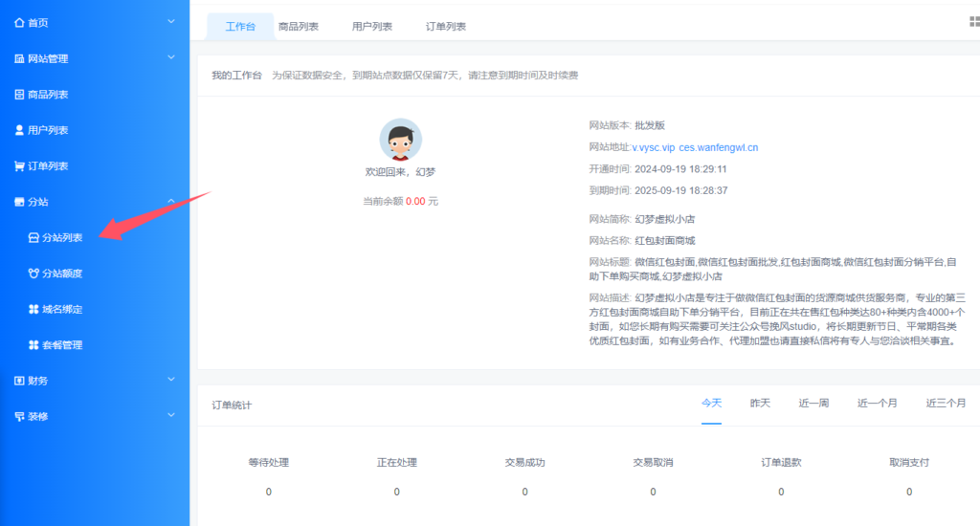
Task: Open the 商品列表 top tab
Action: 299,26
